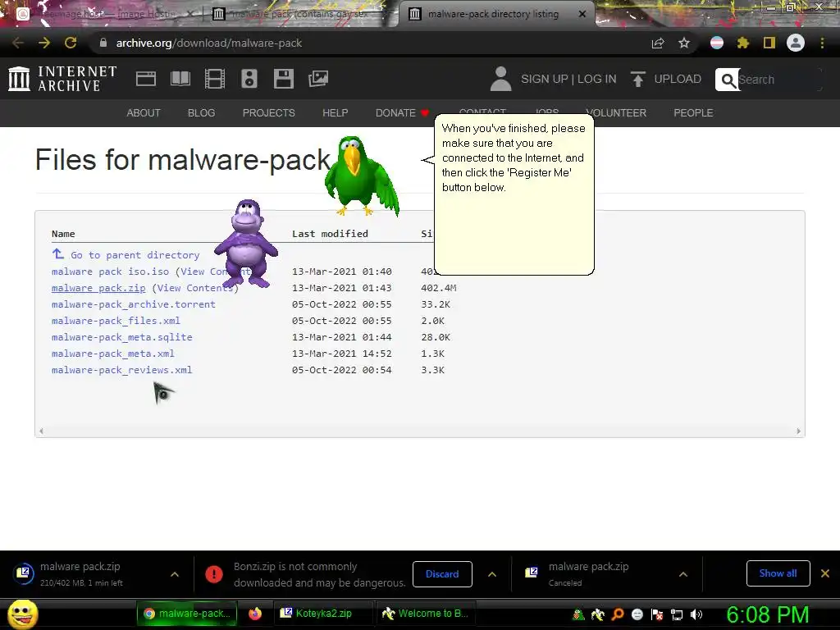Open the Images icon in Archive nav
Screen dimensions: 840x630
[x=318, y=79]
